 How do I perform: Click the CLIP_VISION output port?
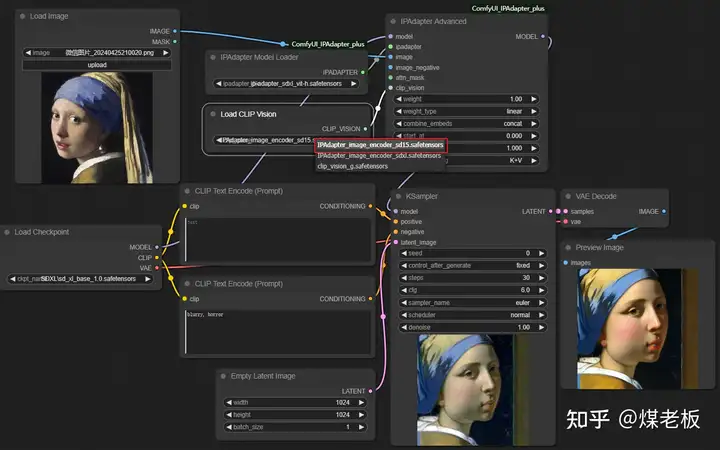tap(366, 129)
